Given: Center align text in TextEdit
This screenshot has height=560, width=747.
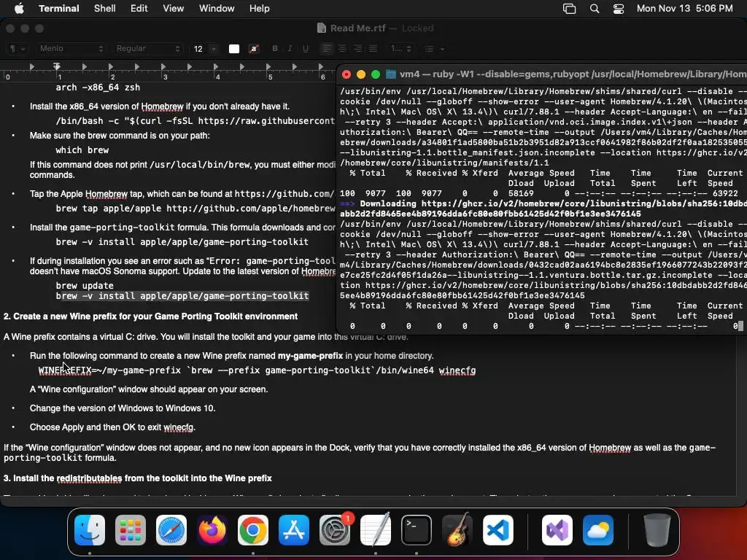Looking at the screenshot, I should click(x=342, y=49).
